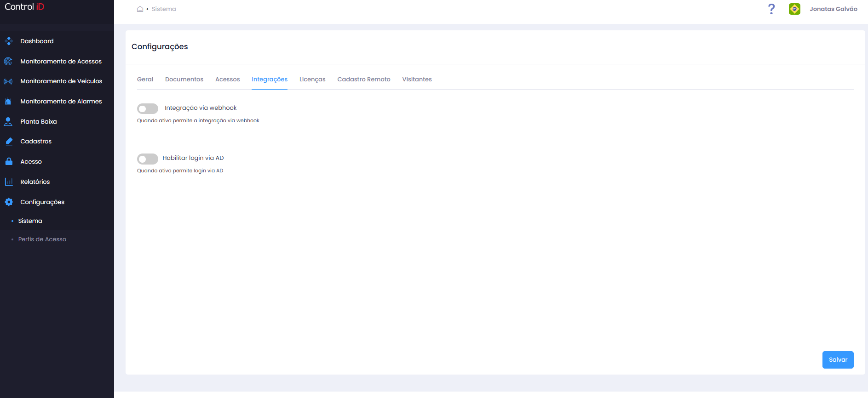The height and width of the screenshot is (398, 868).
Task: Open help via question mark icon
Action: [x=771, y=9]
